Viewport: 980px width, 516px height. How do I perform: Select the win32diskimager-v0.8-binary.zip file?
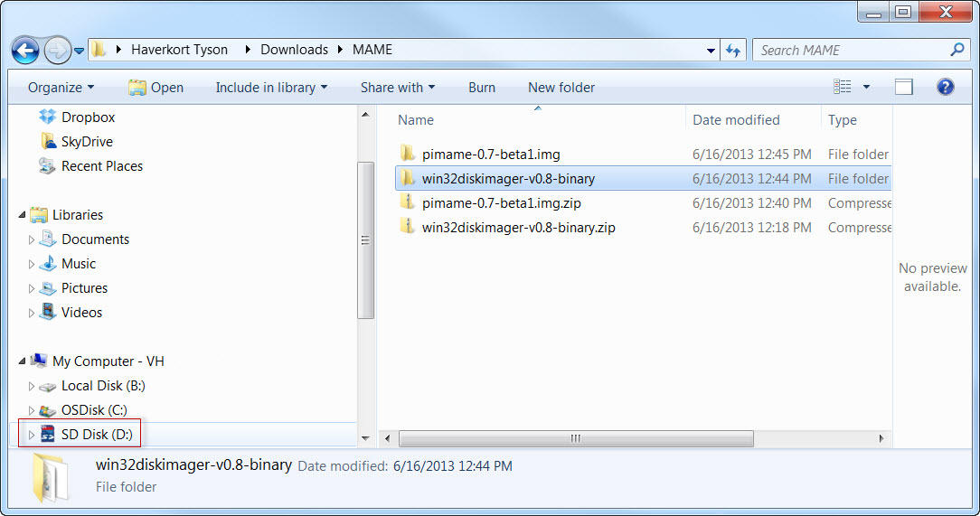click(518, 228)
